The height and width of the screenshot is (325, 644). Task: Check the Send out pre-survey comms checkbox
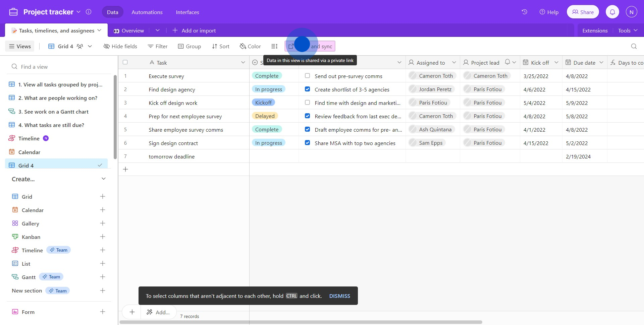click(x=307, y=76)
